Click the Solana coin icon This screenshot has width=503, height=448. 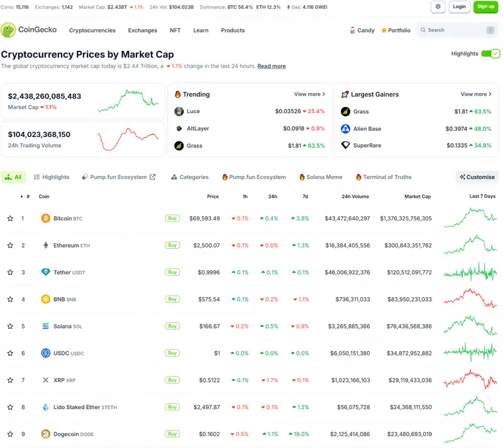pos(45,326)
